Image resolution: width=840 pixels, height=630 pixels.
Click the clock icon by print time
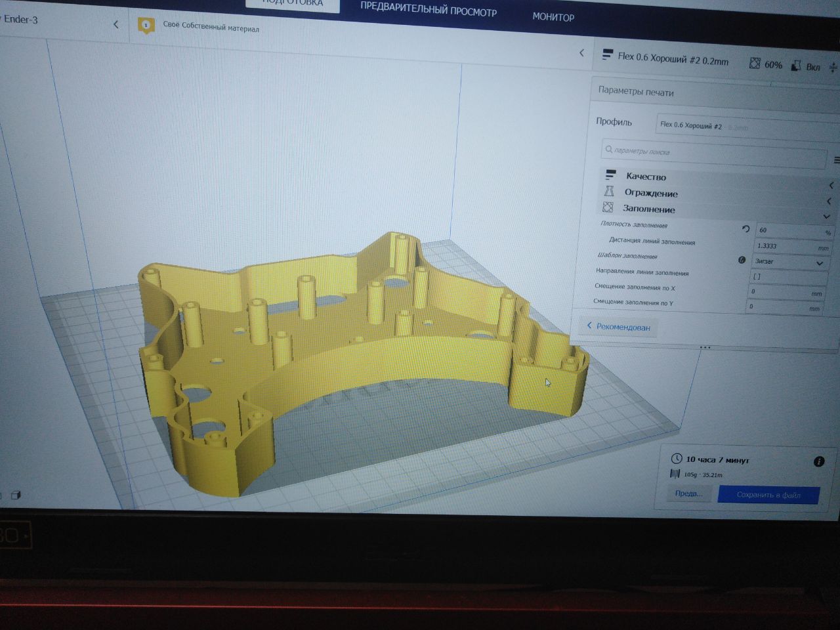(x=676, y=459)
